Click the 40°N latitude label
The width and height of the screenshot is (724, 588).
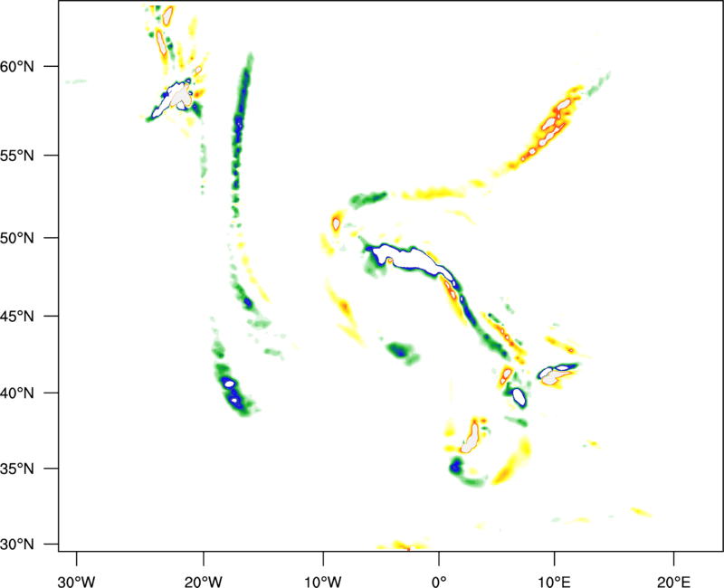(x=17, y=394)
